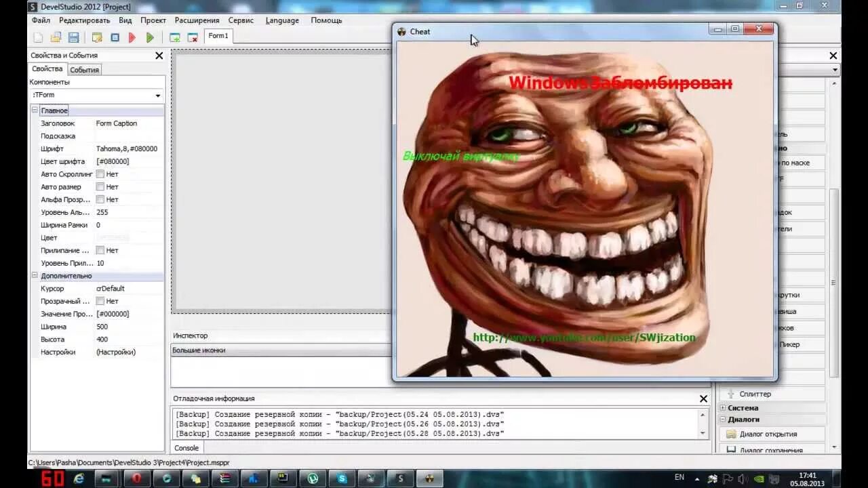Click the Цвет color swatch value
The image size is (868, 488).
click(x=113, y=238)
